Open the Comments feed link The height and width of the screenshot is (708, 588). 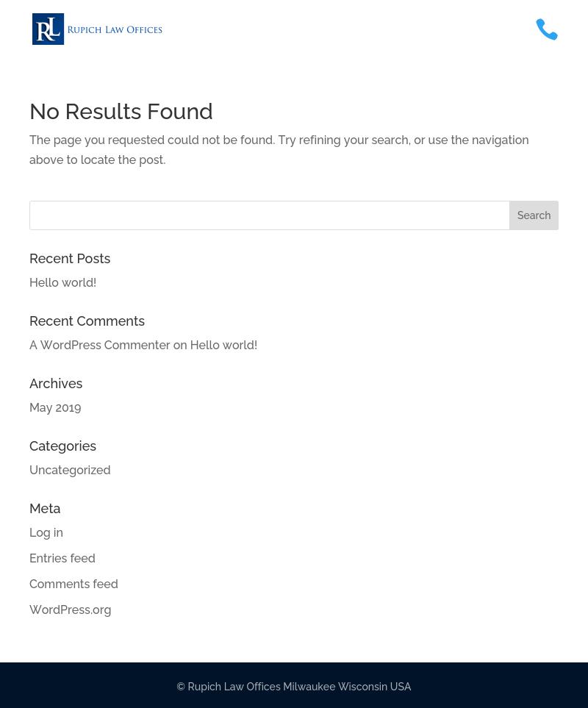point(73,584)
